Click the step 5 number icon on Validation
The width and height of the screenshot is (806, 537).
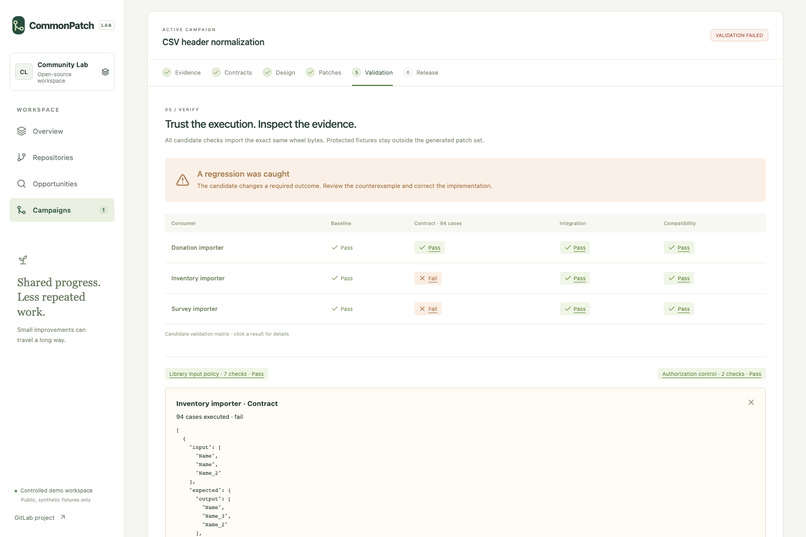coord(356,72)
